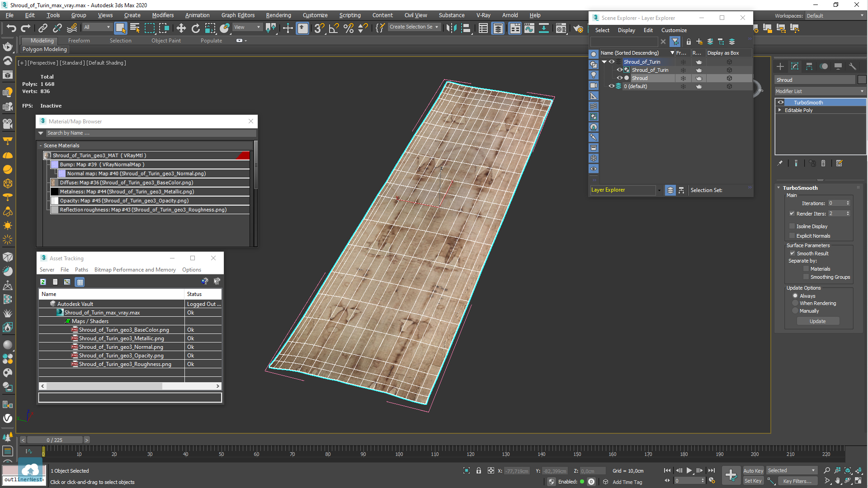Click Rectangular Selection Region icon

click(x=149, y=28)
